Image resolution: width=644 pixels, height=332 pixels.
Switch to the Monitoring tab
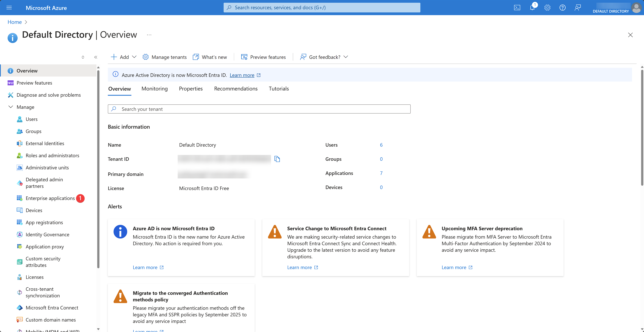(154, 89)
